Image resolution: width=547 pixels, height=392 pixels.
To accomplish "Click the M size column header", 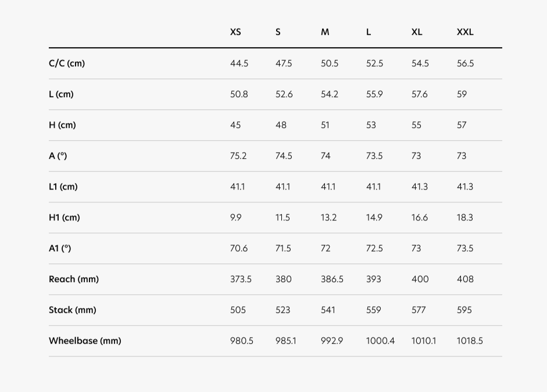I will click(x=325, y=32).
